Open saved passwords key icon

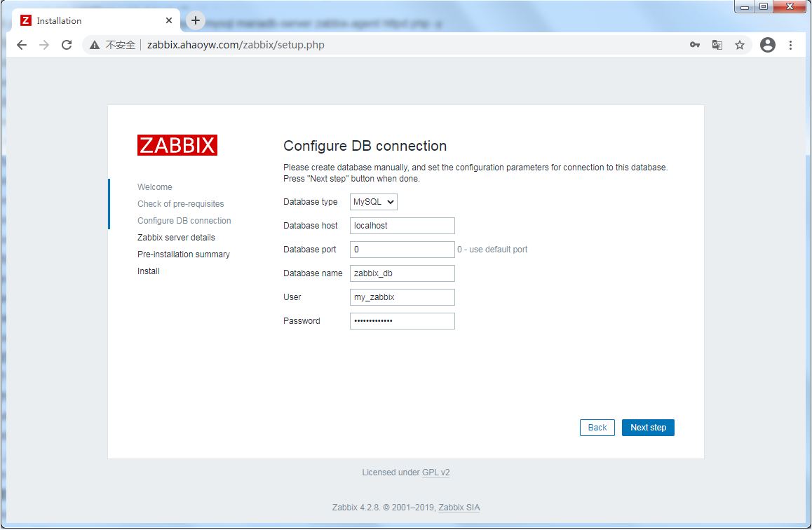point(694,45)
